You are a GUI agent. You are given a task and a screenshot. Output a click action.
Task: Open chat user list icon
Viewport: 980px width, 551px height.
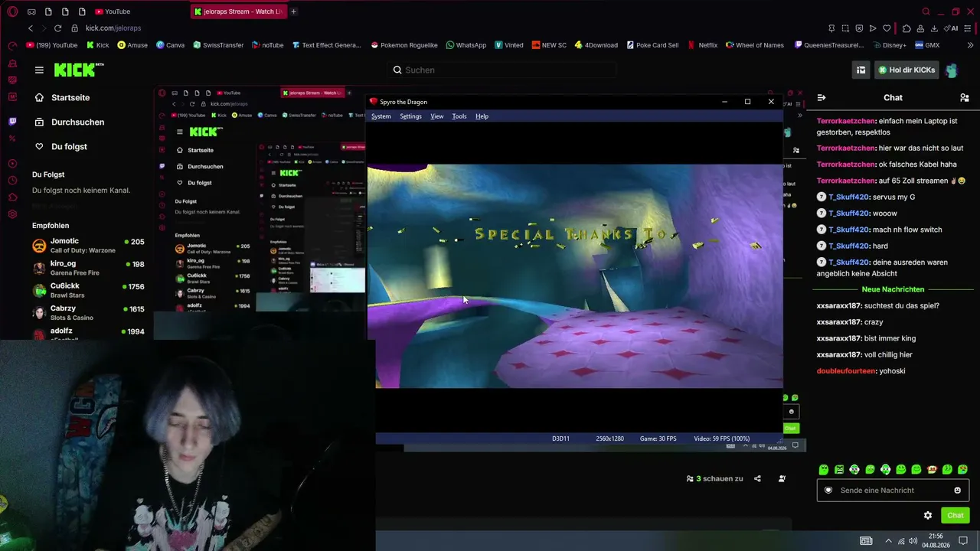click(964, 98)
